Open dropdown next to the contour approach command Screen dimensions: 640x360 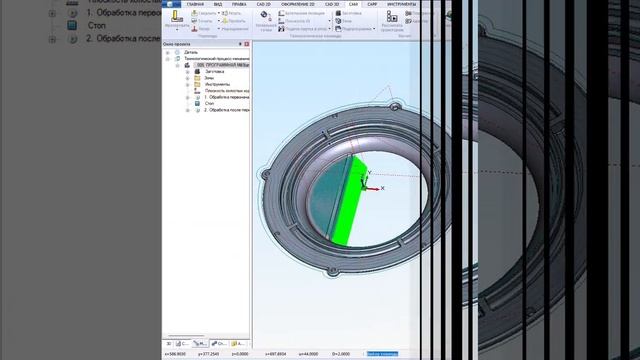point(329,29)
